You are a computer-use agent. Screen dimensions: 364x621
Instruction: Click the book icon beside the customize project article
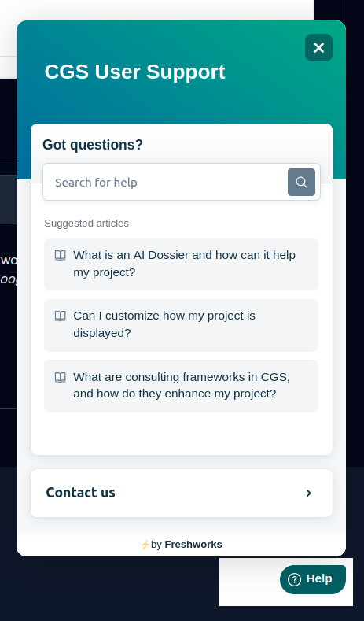(60, 316)
